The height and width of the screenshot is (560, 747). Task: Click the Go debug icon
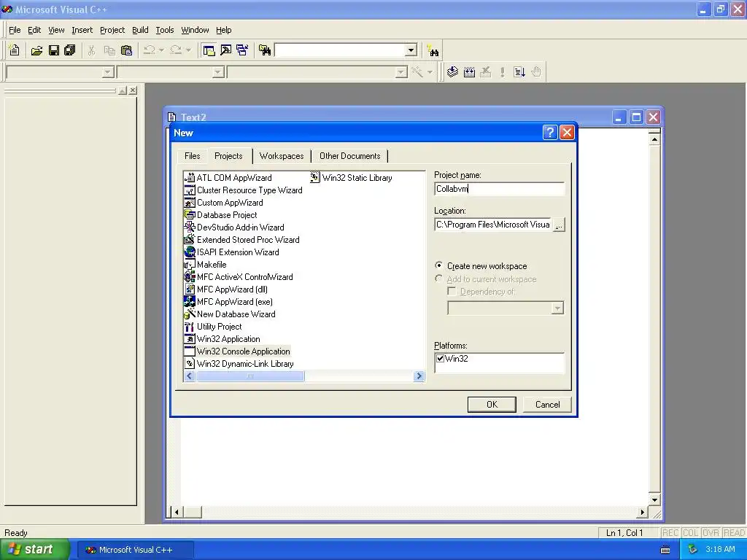tap(519, 72)
